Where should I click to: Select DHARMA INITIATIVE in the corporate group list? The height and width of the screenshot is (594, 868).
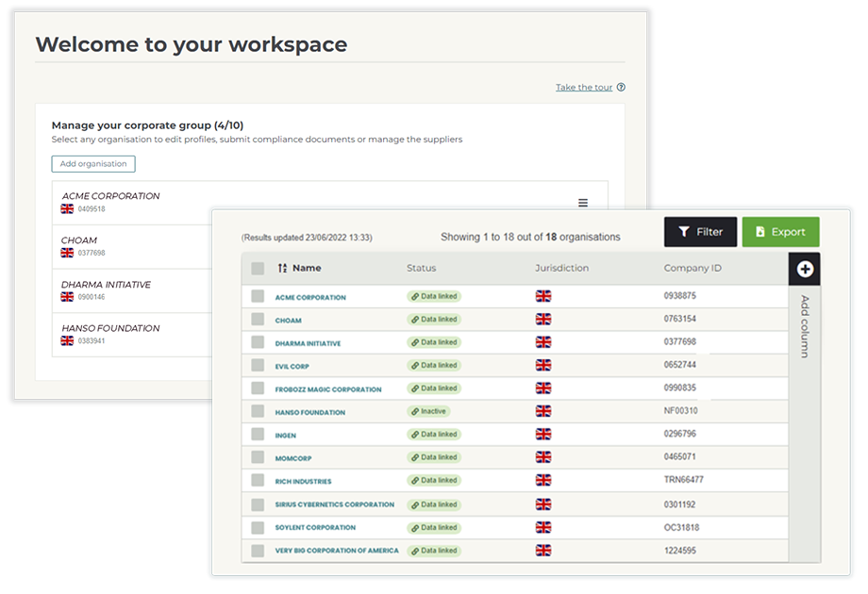[106, 285]
